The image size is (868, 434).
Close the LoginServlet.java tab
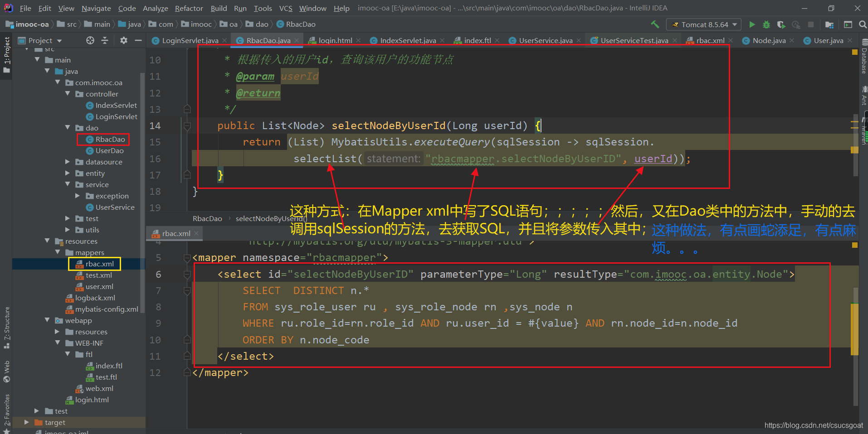[224, 40]
